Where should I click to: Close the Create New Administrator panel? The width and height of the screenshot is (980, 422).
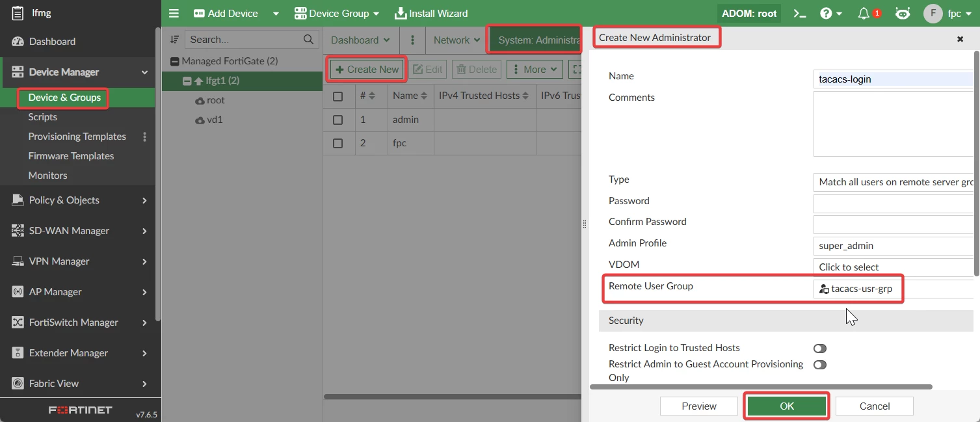[960, 39]
